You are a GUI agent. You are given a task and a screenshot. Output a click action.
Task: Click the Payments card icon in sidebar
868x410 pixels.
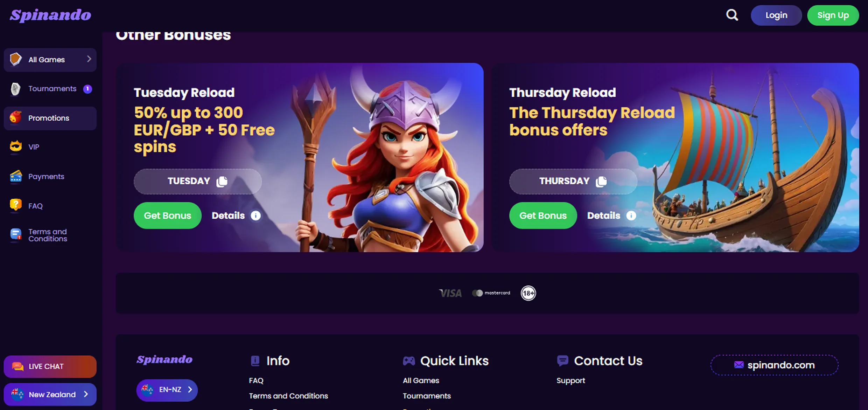click(16, 176)
